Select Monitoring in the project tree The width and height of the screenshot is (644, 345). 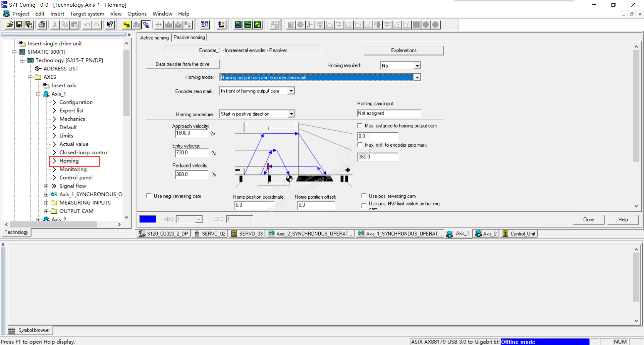[x=73, y=169]
